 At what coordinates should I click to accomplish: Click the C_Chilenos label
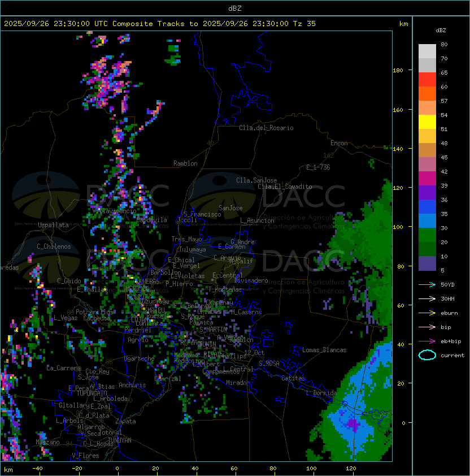[54, 246]
